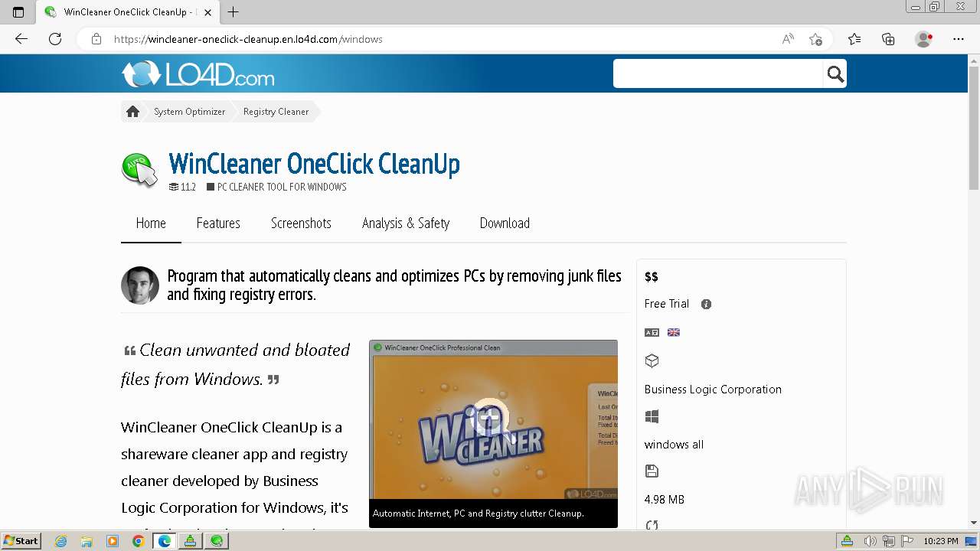Image resolution: width=980 pixels, height=551 pixels.
Task: Open the Windows Start button
Action: point(21,541)
